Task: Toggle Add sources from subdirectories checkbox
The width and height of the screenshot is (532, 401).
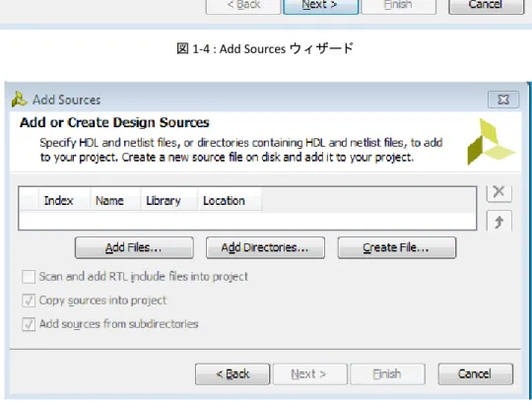Action: (x=29, y=324)
